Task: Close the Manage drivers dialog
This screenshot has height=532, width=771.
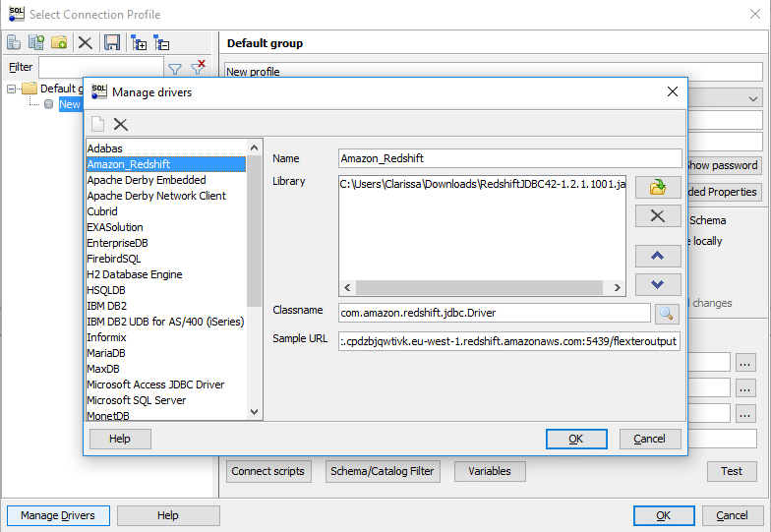Action: click(673, 91)
